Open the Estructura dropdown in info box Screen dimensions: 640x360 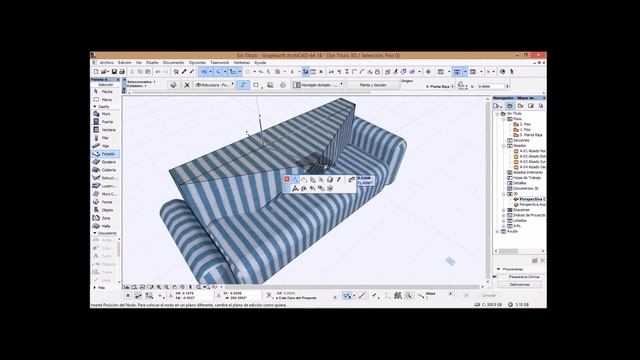coord(215,85)
